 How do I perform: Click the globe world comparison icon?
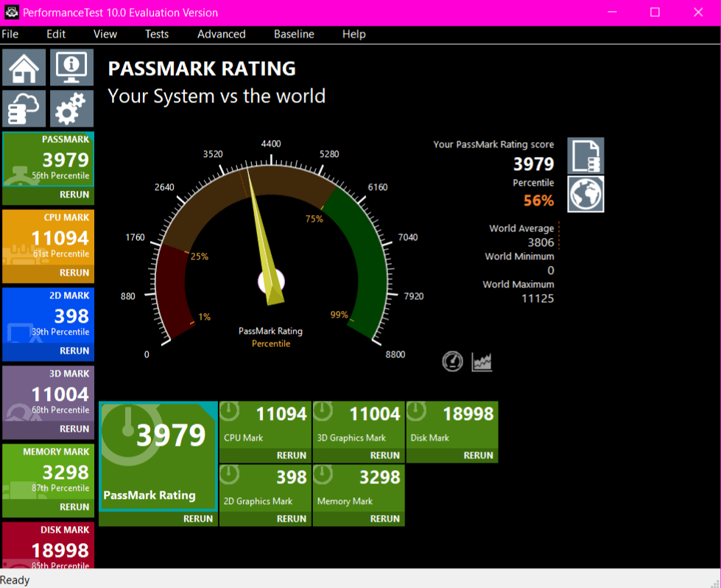point(585,194)
